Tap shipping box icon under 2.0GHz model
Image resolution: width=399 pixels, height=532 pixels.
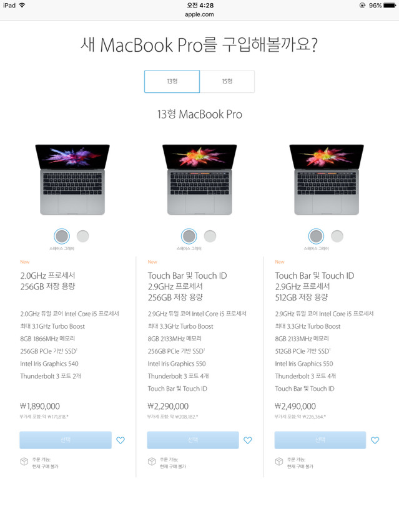(24, 462)
